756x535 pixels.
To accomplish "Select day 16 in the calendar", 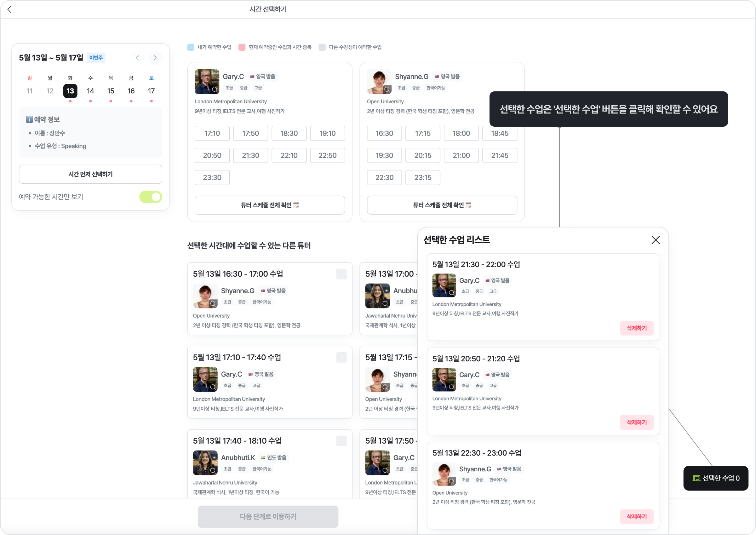I will pos(131,91).
